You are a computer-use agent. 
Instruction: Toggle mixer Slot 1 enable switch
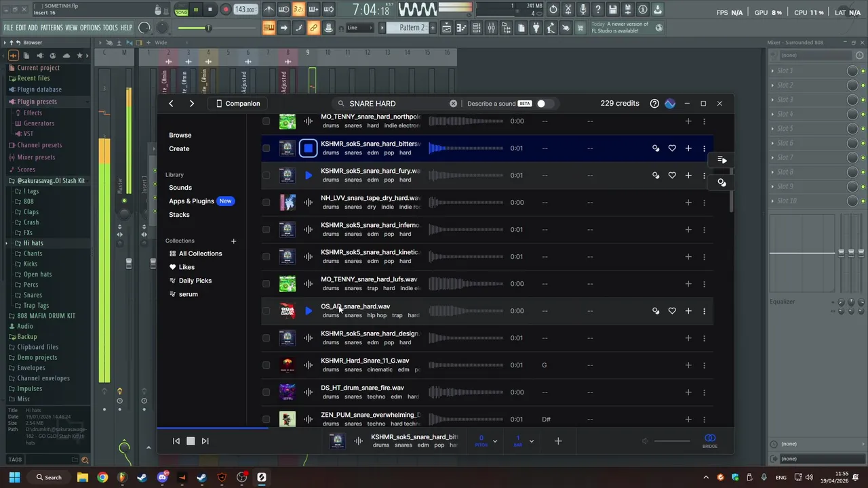tap(863, 70)
